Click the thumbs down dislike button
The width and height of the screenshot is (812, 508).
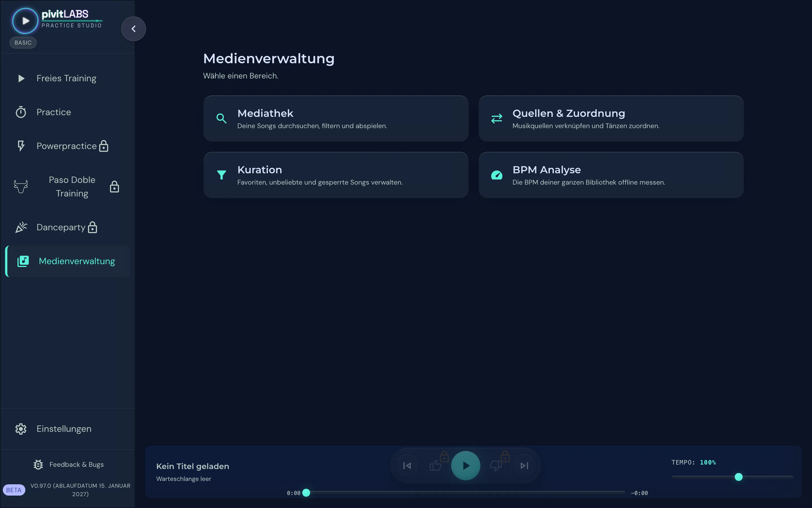(496, 466)
